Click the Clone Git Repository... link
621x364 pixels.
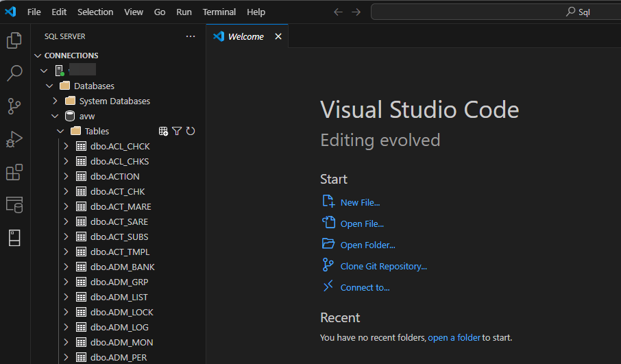click(x=383, y=266)
